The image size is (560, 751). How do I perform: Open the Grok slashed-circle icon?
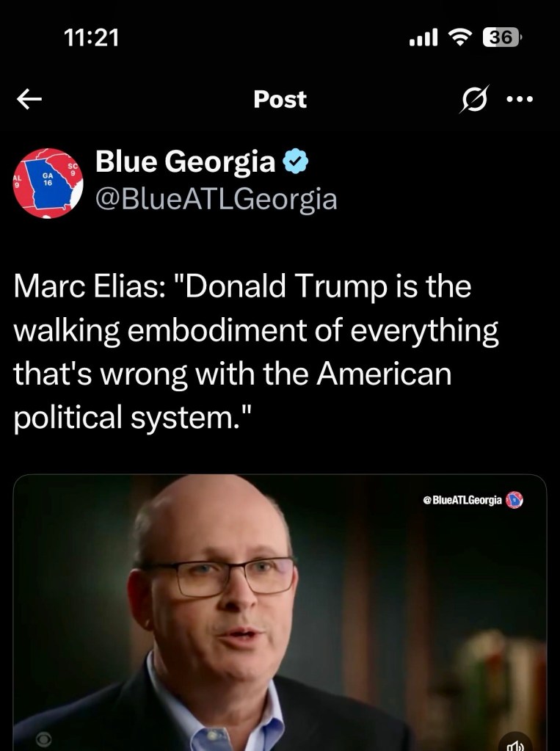coord(475,99)
